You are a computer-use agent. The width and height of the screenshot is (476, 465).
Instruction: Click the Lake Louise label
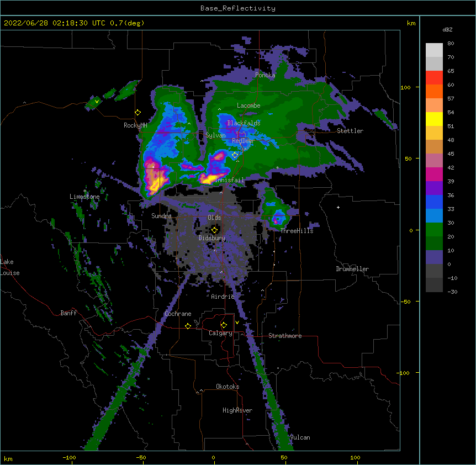tap(10, 267)
